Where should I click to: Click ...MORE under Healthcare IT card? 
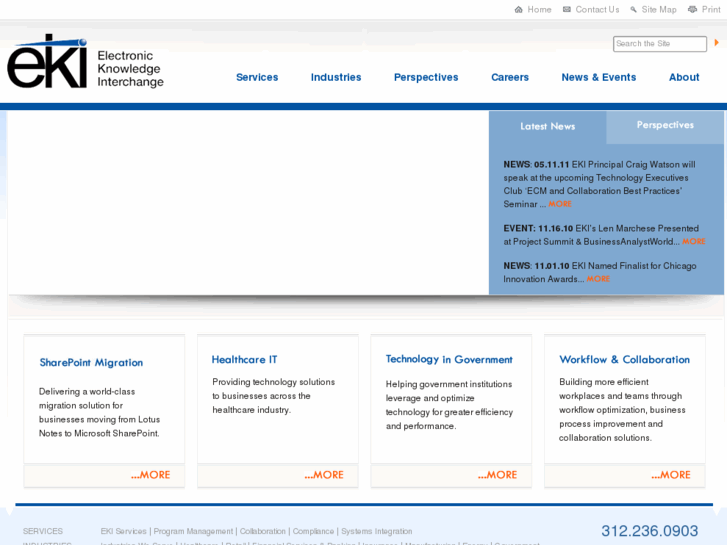[x=324, y=475]
